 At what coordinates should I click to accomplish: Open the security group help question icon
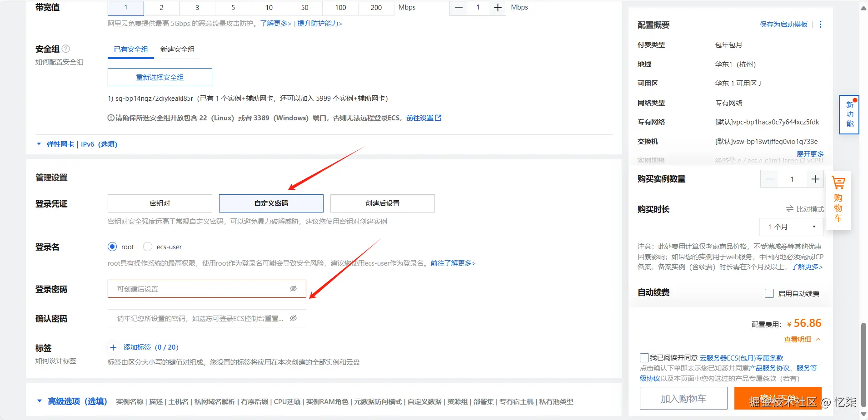click(x=66, y=49)
